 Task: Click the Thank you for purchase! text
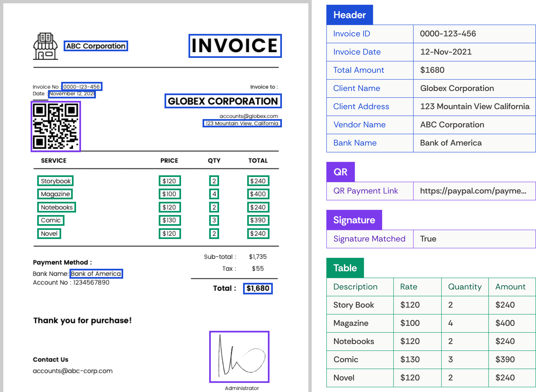82,320
